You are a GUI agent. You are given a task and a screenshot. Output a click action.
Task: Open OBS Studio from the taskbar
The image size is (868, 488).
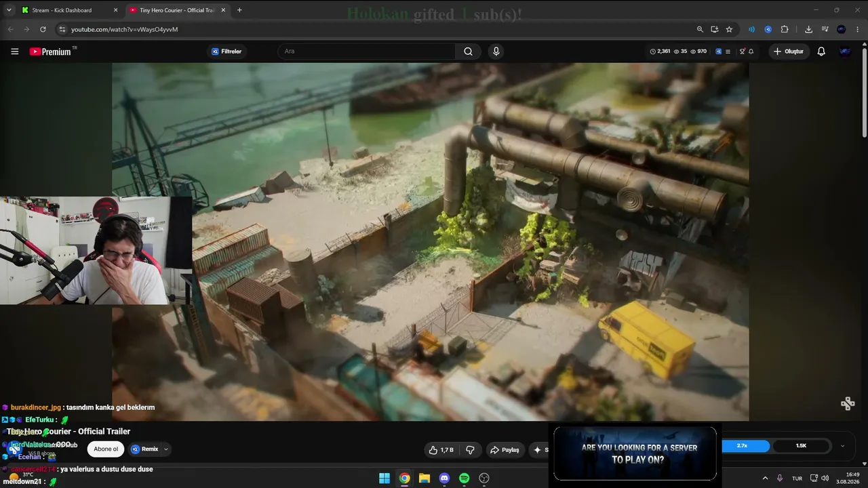[484, 479]
